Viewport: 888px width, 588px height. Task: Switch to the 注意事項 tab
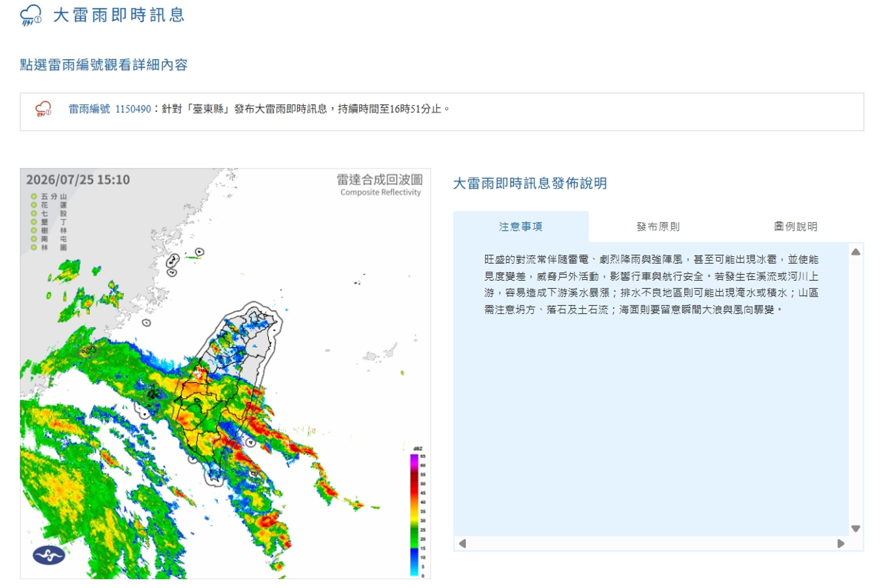coord(521,227)
